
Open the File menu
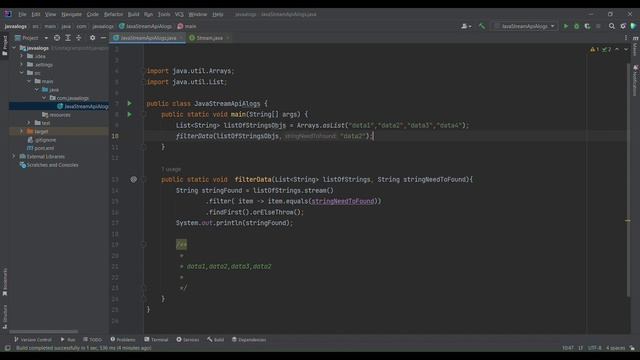(x=22, y=14)
